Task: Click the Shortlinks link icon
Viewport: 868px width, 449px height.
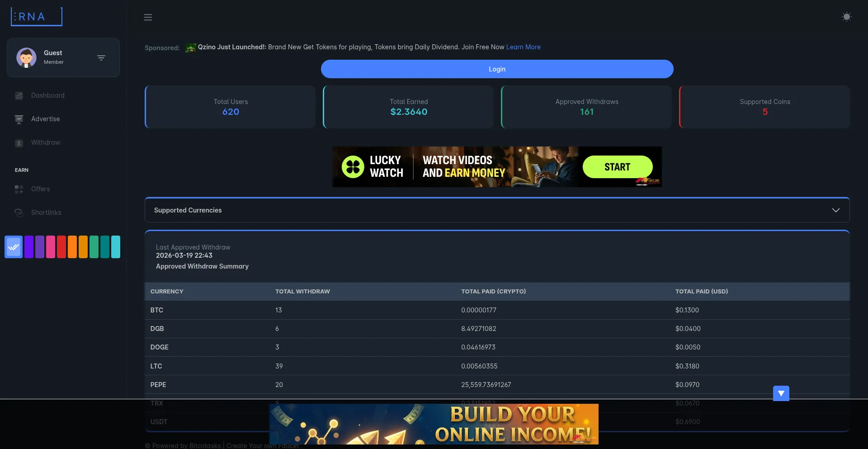Action: pyautogui.click(x=19, y=213)
